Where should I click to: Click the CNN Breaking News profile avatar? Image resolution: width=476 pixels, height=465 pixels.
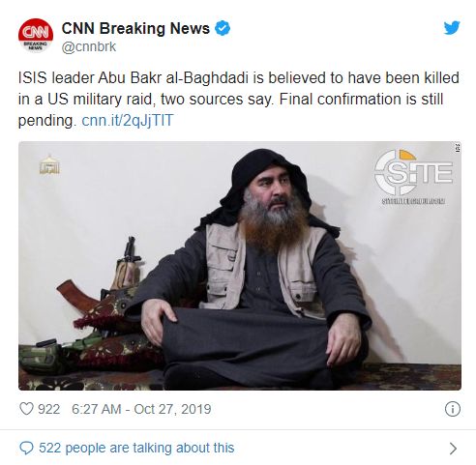(x=36, y=35)
